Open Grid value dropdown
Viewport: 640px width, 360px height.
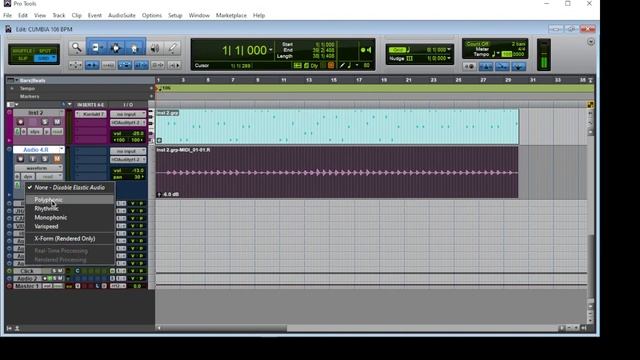pos(449,50)
